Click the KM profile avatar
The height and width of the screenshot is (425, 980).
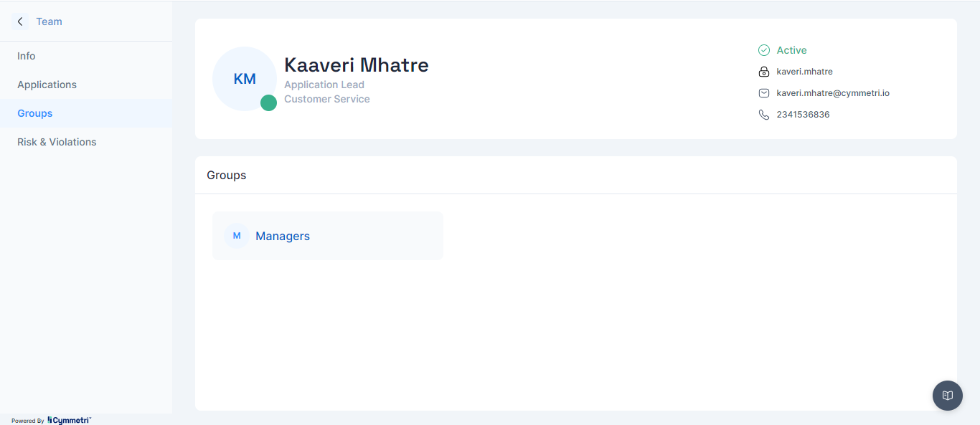(245, 79)
